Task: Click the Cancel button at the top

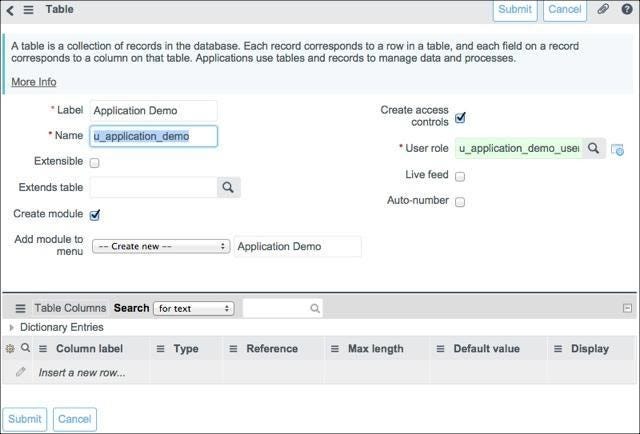Action: click(x=564, y=10)
